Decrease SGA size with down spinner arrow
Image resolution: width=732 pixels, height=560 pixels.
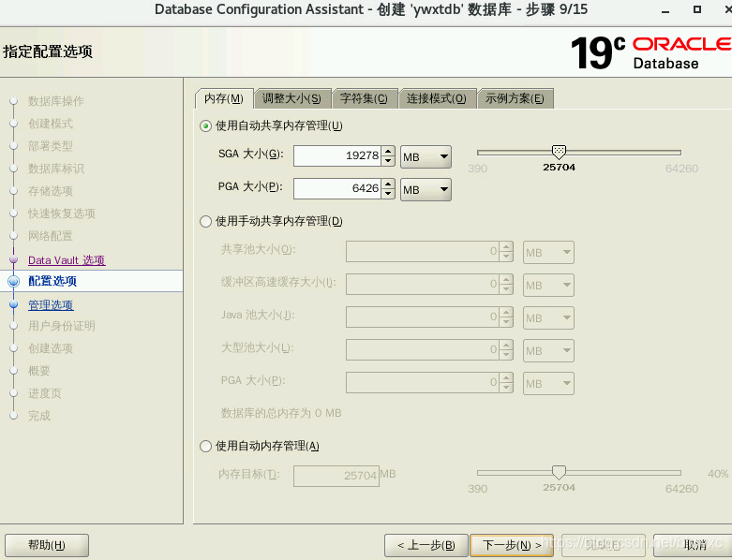pos(388,161)
